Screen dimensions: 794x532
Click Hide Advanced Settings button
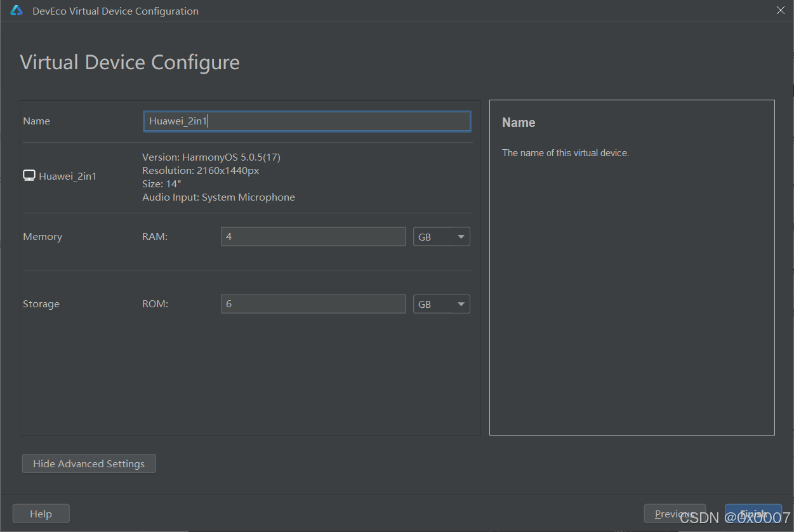click(89, 463)
